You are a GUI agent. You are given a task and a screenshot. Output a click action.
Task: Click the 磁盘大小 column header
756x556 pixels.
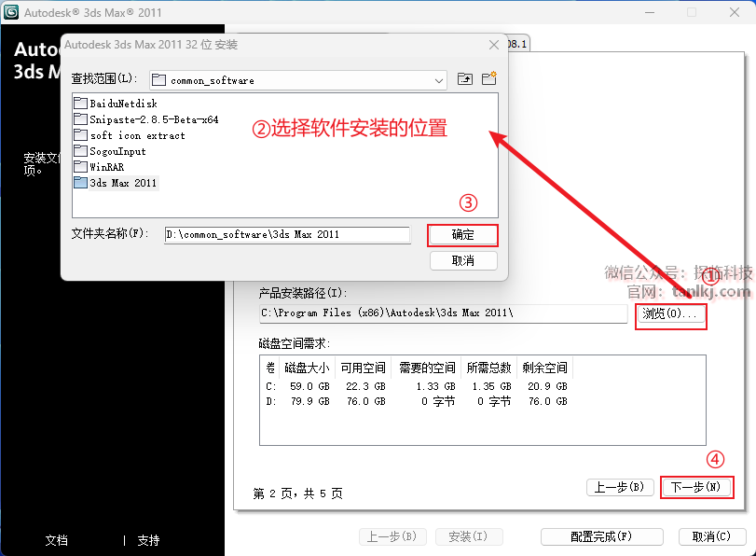[x=307, y=368]
